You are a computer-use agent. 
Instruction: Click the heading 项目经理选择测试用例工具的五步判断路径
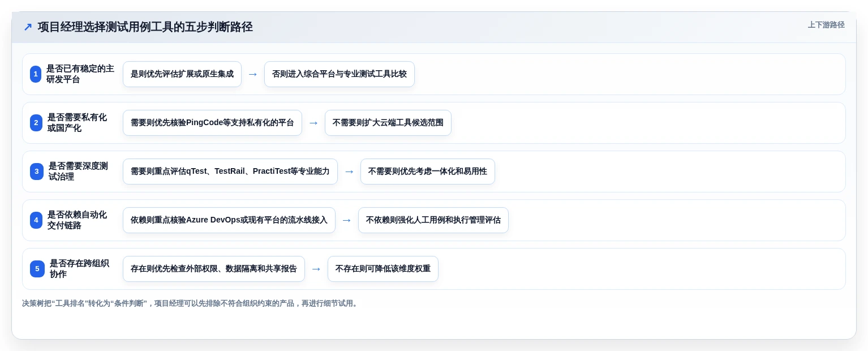(145, 27)
